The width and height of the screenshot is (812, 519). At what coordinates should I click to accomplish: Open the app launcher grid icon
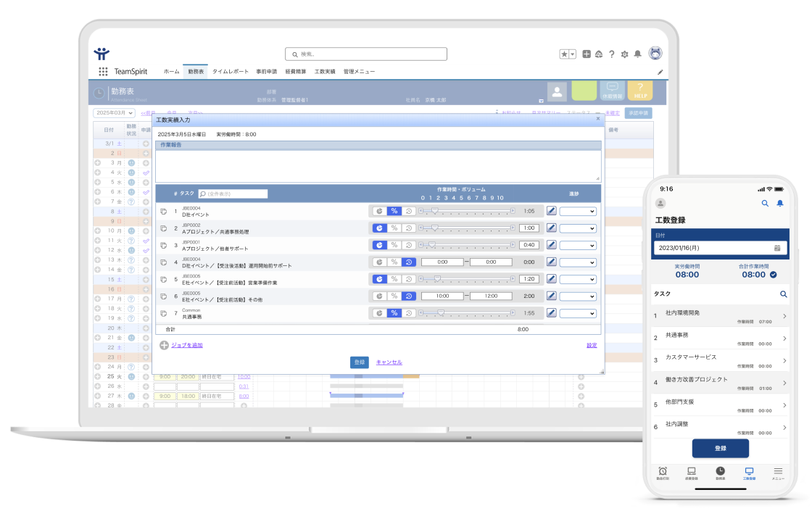(103, 72)
